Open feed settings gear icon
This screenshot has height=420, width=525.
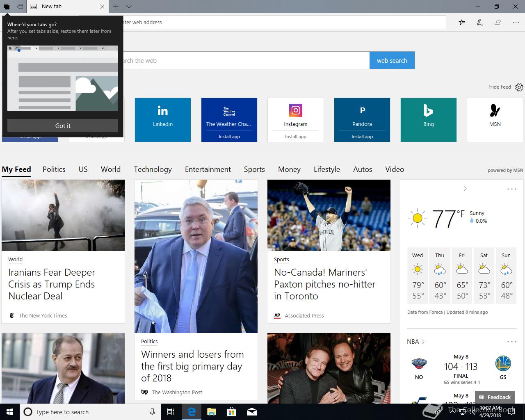519,87
